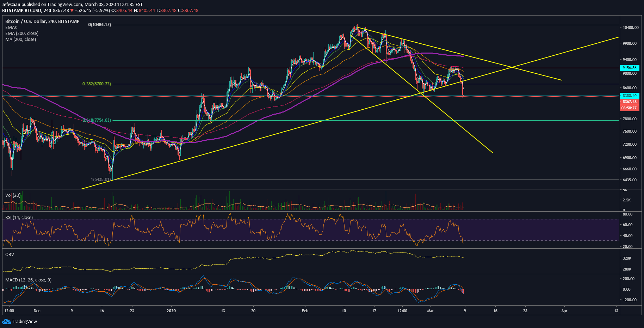644x328 pixels.
Task: Select the EMA (200, close) indicator legend
Action: 22,34
